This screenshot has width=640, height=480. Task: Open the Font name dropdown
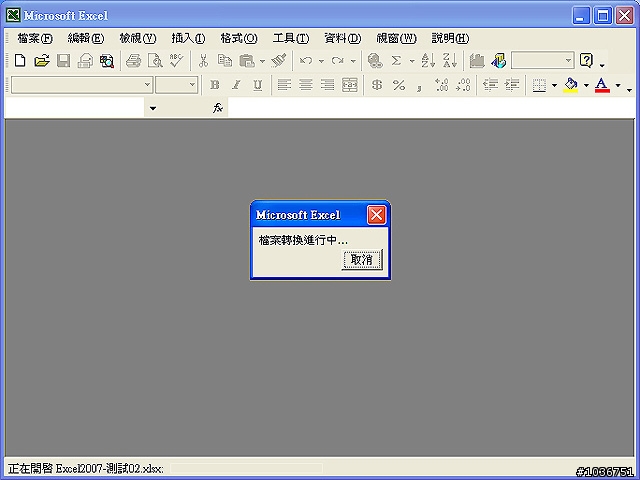pos(147,85)
